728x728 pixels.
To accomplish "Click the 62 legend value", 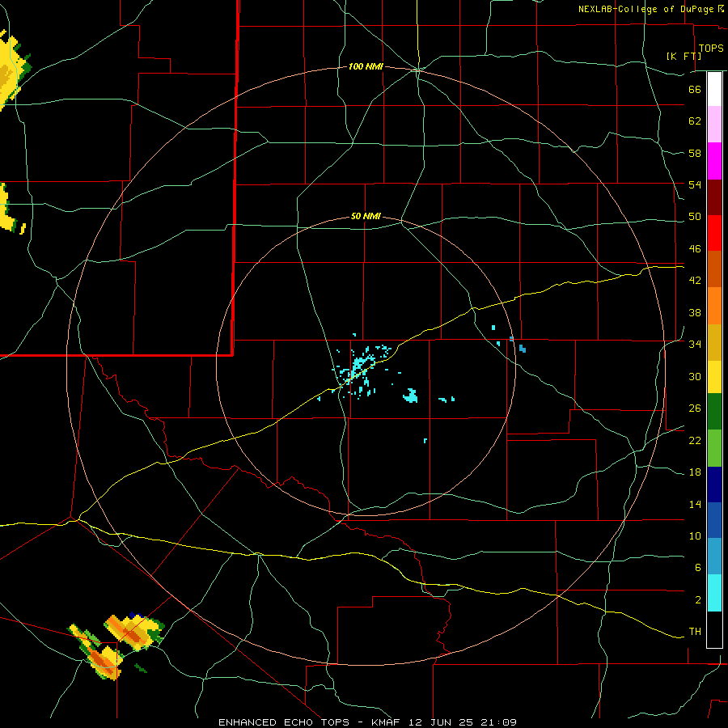I will 695,121.
